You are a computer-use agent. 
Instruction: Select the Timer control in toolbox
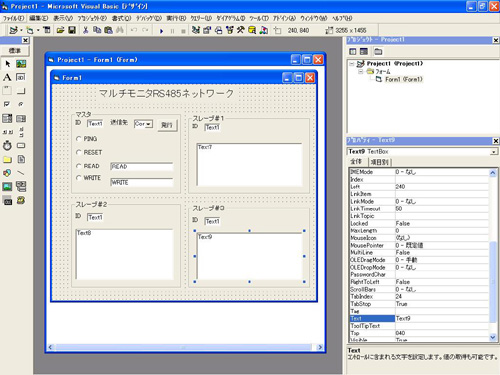pyautogui.click(x=7, y=146)
